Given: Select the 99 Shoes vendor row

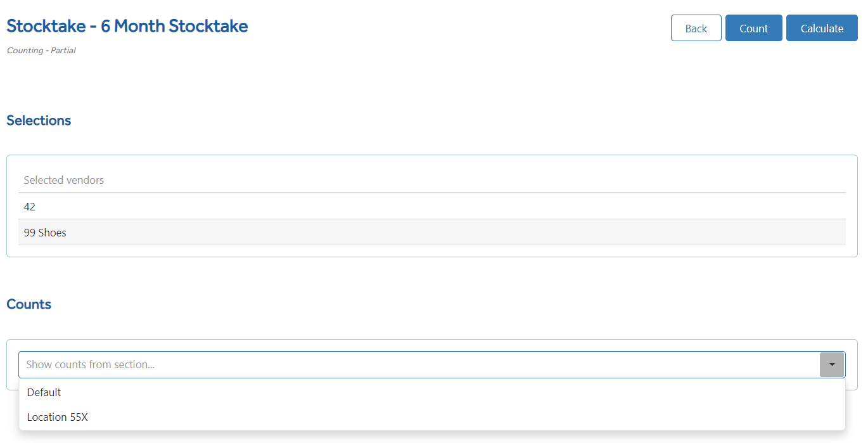Looking at the screenshot, I should point(432,233).
